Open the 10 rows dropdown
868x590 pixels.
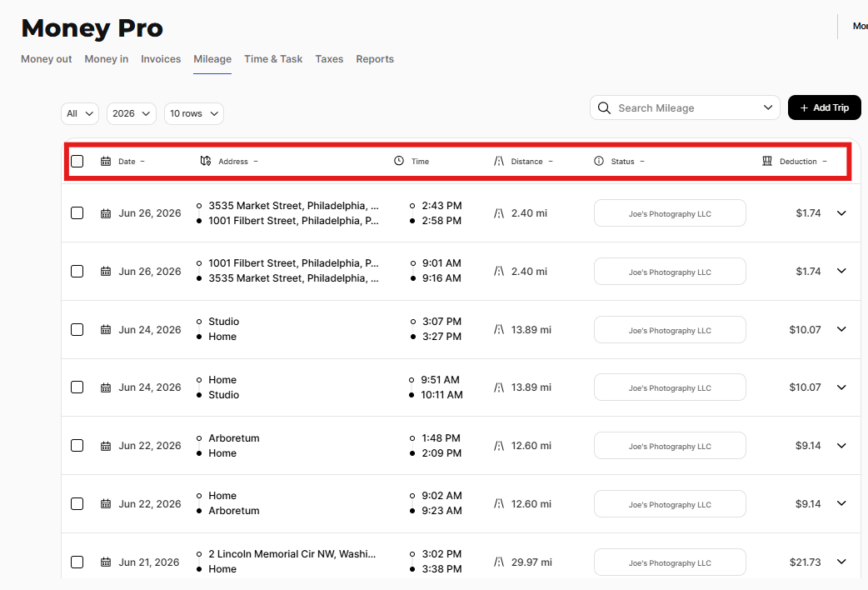pyautogui.click(x=194, y=113)
